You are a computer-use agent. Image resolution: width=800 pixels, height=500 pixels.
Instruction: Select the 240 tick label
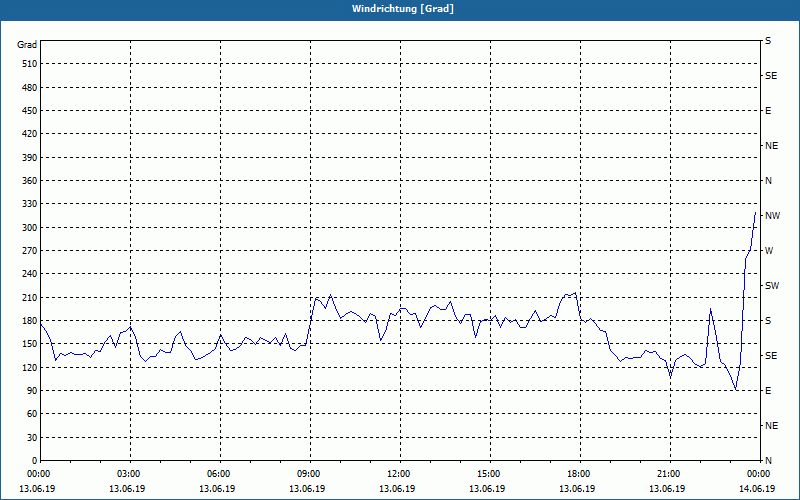[30, 273]
